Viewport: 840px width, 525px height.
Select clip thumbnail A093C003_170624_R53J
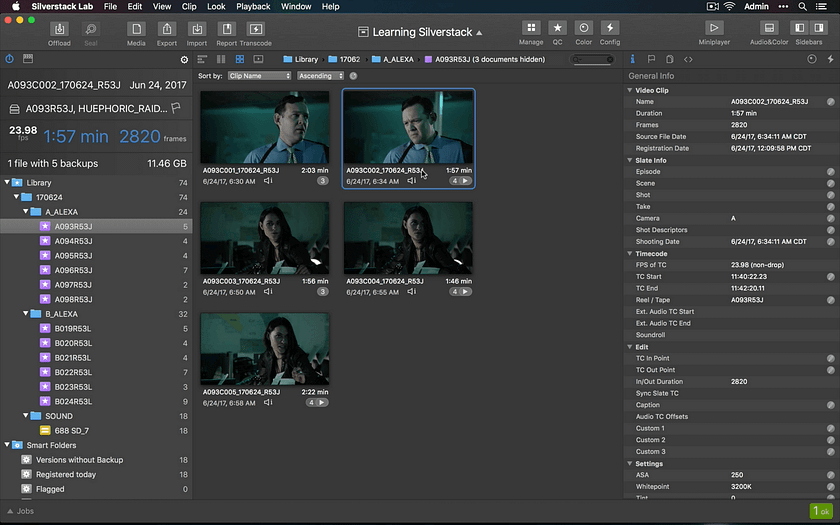coord(265,238)
